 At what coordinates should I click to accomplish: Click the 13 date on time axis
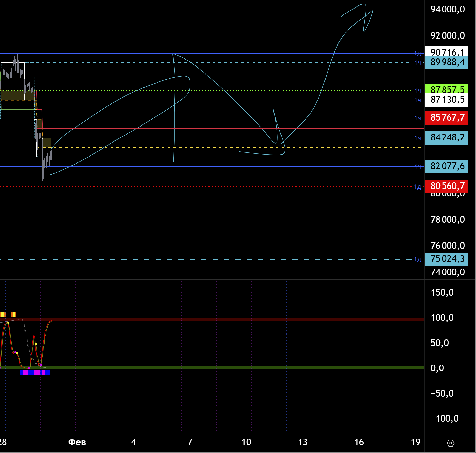tap(302, 442)
